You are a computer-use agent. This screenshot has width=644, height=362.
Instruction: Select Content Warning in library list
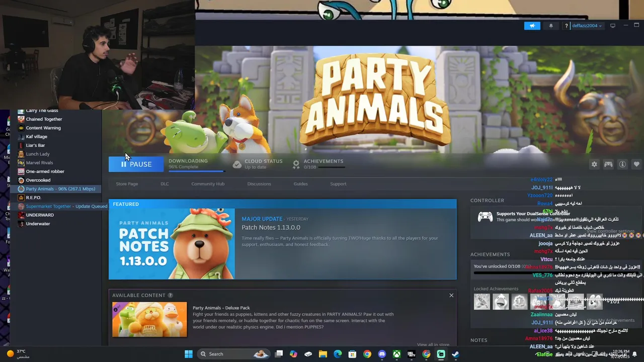coord(43,128)
